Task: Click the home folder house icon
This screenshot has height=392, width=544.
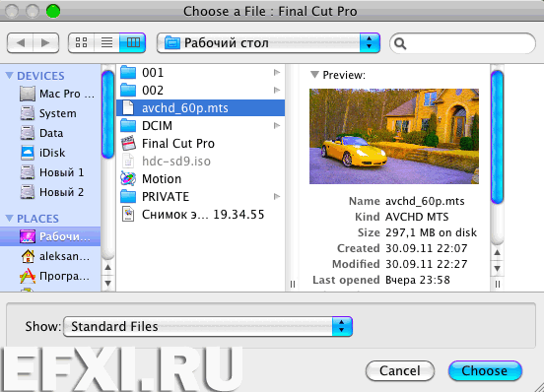Action: [28, 256]
